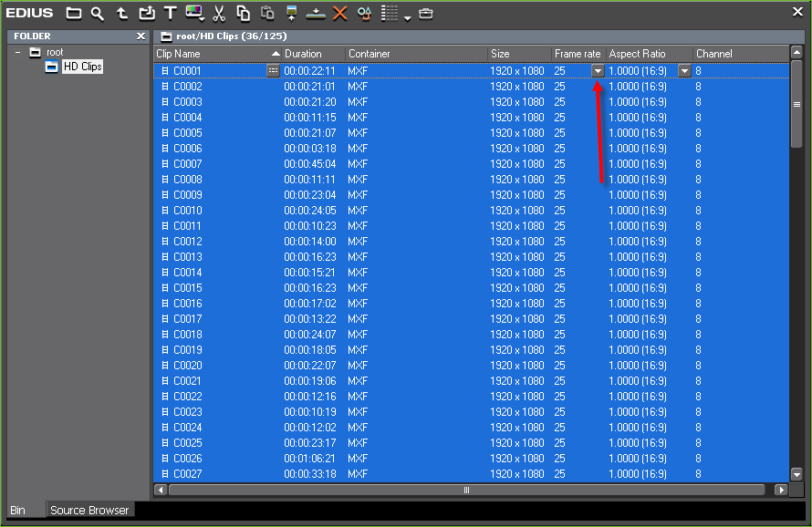Click the horizontal scrollbar left arrow
This screenshot has width=812, height=527.
point(161,490)
